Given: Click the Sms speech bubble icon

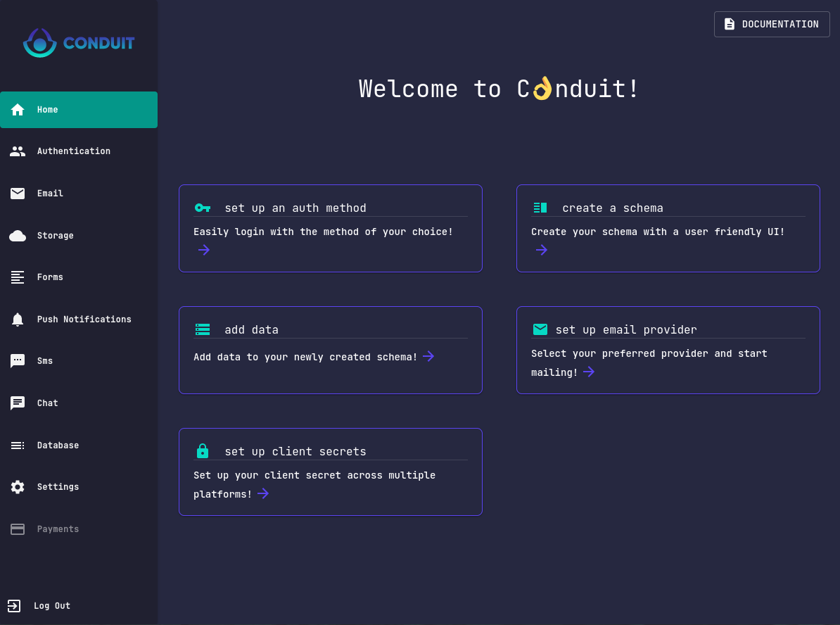Looking at the screenshot, I should coord(18,361).
